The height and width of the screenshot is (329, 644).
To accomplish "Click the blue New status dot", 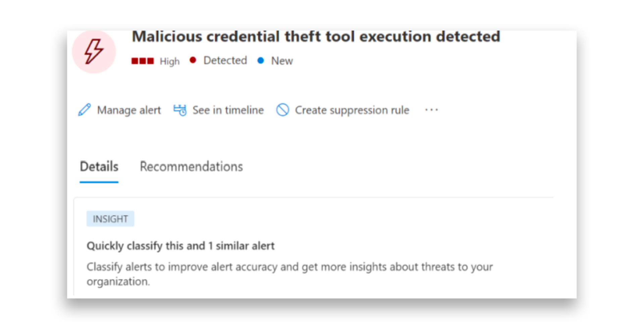I will pos(261,61).
